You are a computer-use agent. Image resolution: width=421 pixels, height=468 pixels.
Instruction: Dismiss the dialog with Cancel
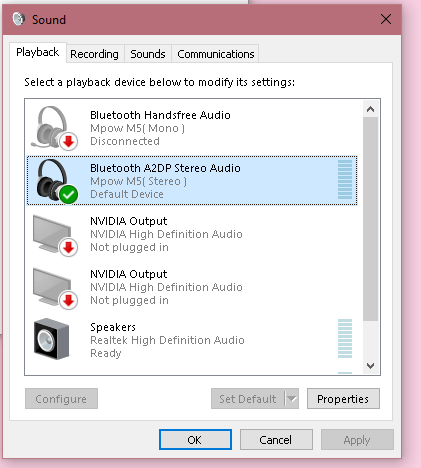(276, 440)
